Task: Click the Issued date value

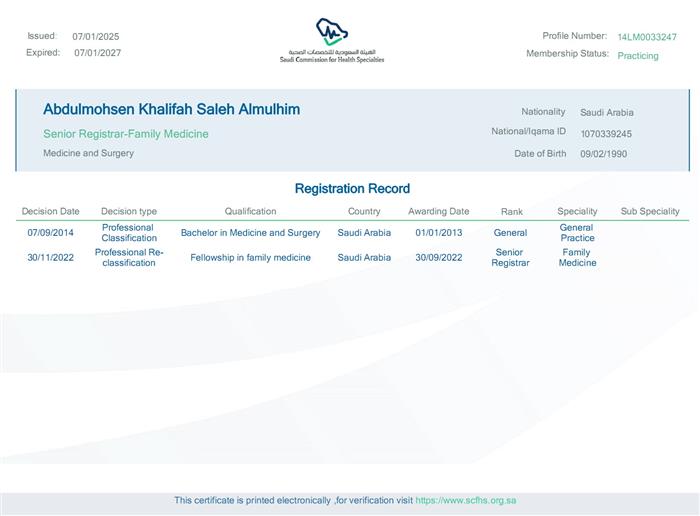Action: click(x=96, y=37)
